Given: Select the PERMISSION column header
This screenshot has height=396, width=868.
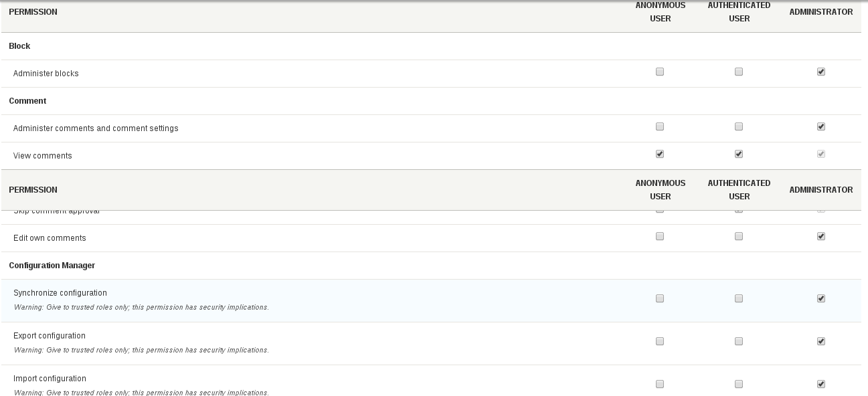Looking at the screenshot, I should [33, 11].
